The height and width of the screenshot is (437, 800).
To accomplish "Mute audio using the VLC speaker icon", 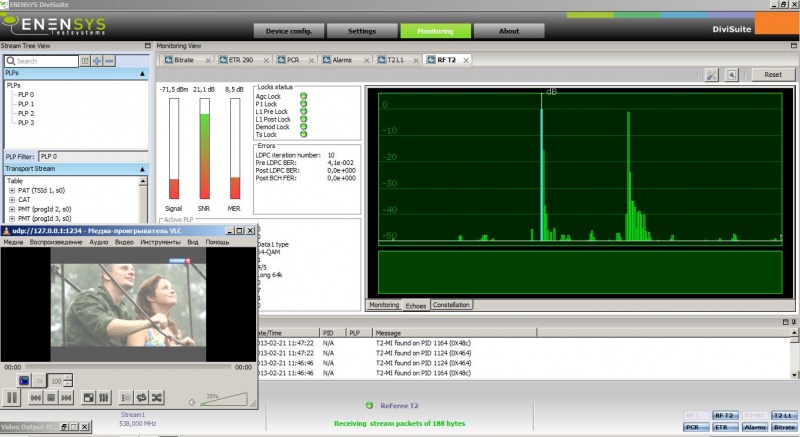I will [192, 402].
